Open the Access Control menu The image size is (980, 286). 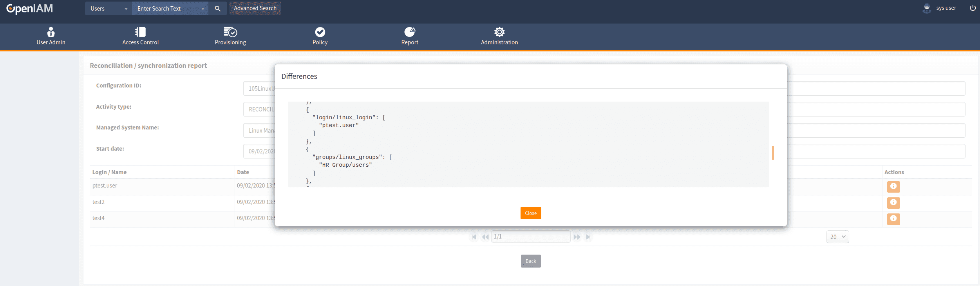coord(140,36)
